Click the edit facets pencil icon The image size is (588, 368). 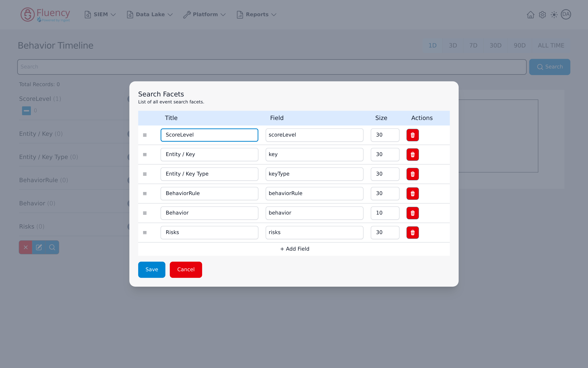39,247
